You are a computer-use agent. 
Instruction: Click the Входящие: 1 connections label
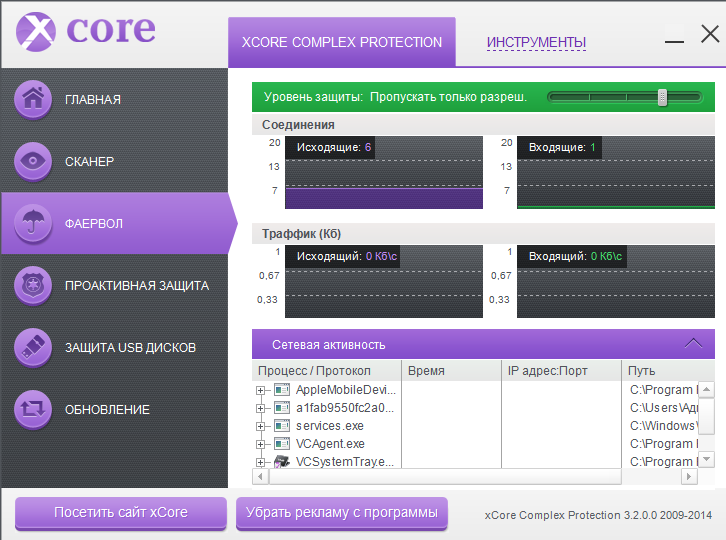click(x=559, y=147)
